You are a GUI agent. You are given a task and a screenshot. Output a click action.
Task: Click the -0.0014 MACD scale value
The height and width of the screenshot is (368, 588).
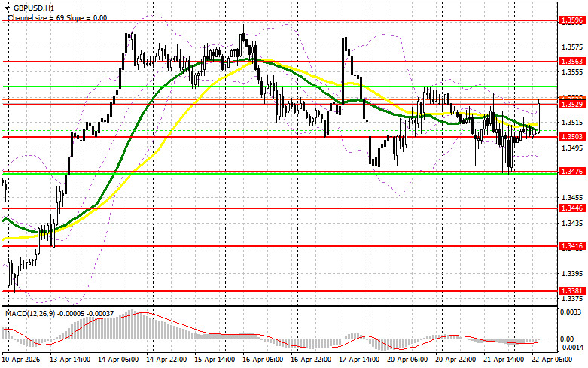(571, 348)
